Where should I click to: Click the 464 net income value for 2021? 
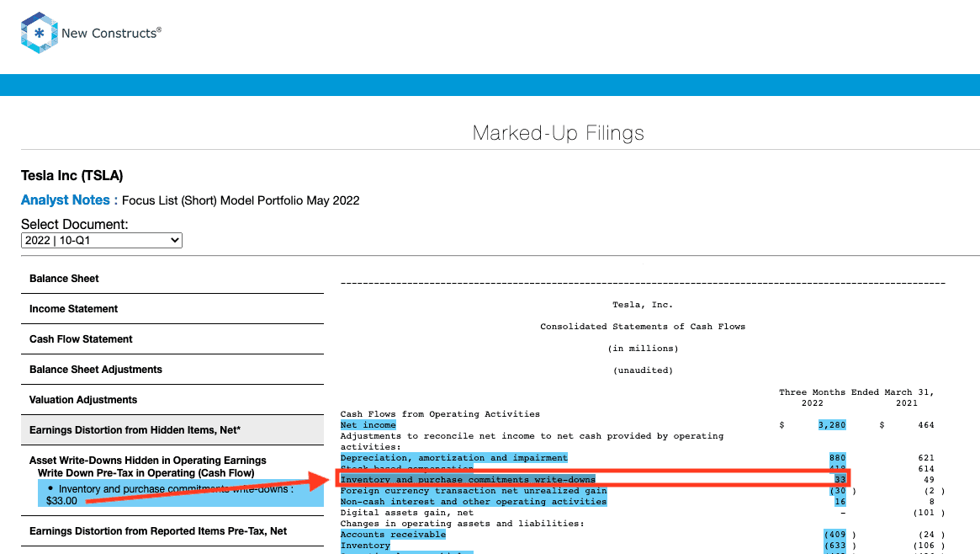(925, 425)
